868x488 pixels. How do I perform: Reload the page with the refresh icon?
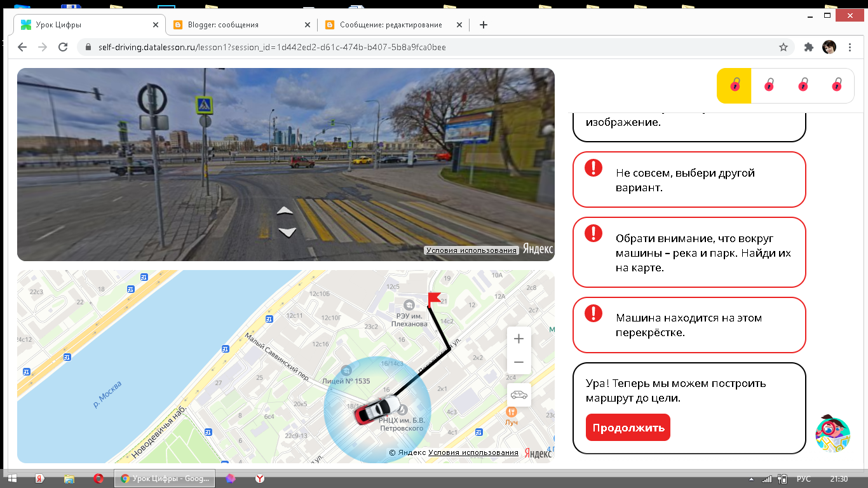63,47
